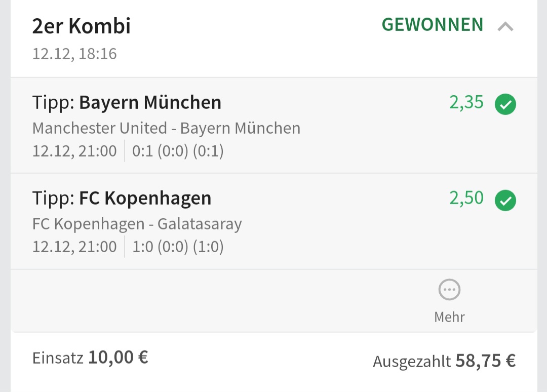Viewport: 547px width, 392px height.
Task: Click the Einsatz 10,00 € amount
Action: point(90,358)
